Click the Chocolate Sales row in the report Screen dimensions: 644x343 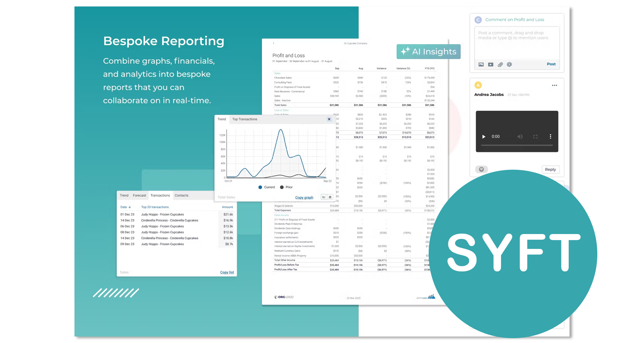click(354, 78)
